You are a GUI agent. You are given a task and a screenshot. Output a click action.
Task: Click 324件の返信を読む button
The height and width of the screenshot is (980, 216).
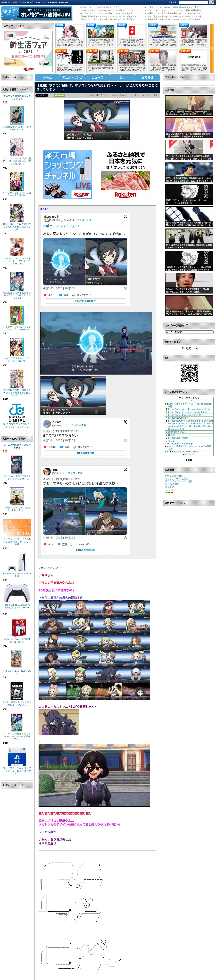coord(85,301)
